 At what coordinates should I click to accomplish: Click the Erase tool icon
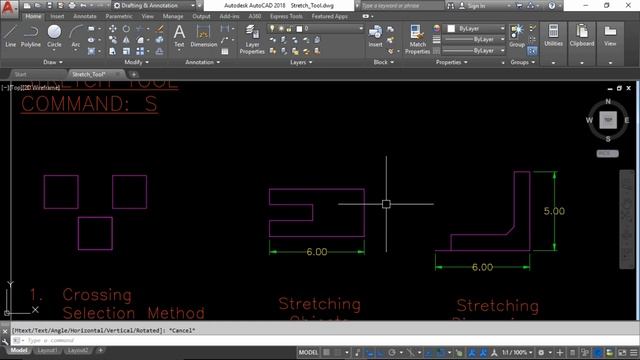pos(160,29)
